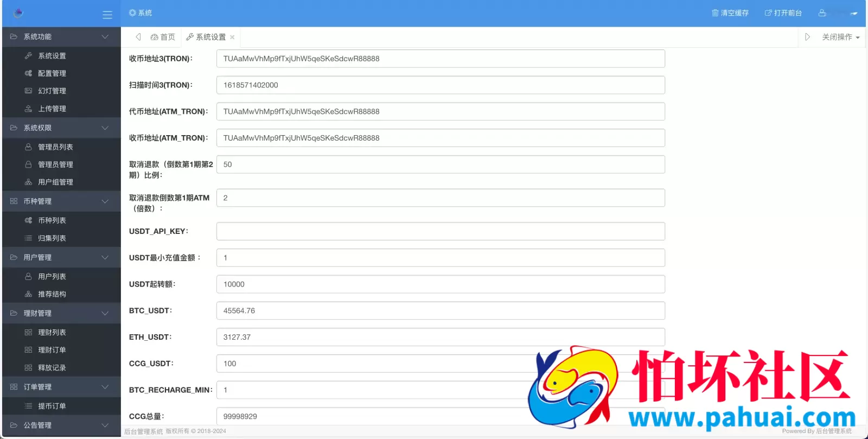868x439 pixels.
Task: Click the logo icon in header
Action: click(18, 13)
